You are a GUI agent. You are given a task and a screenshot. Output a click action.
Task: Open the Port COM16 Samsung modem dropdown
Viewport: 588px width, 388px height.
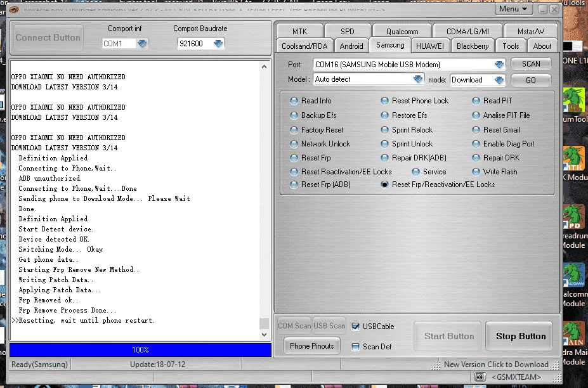coord(499,65)
